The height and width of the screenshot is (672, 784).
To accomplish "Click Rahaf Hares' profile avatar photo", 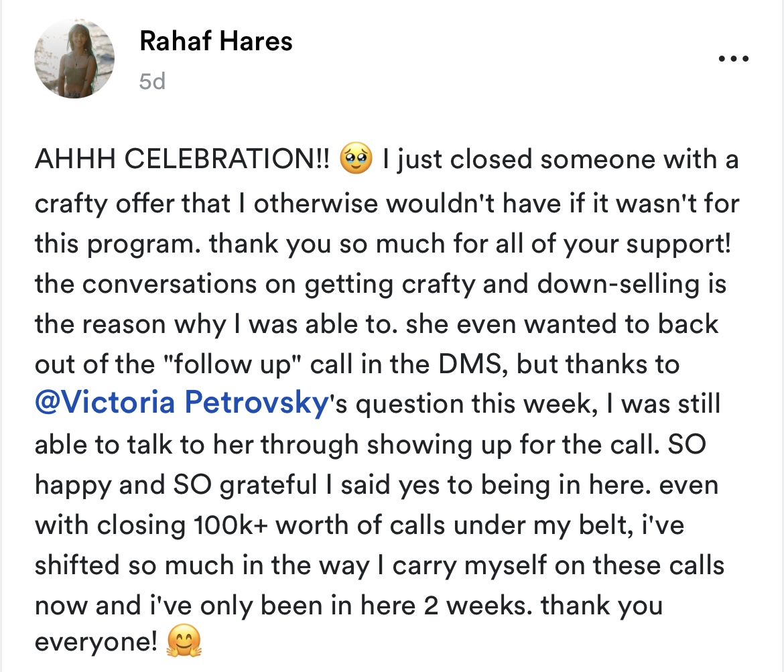I will 74,58.
